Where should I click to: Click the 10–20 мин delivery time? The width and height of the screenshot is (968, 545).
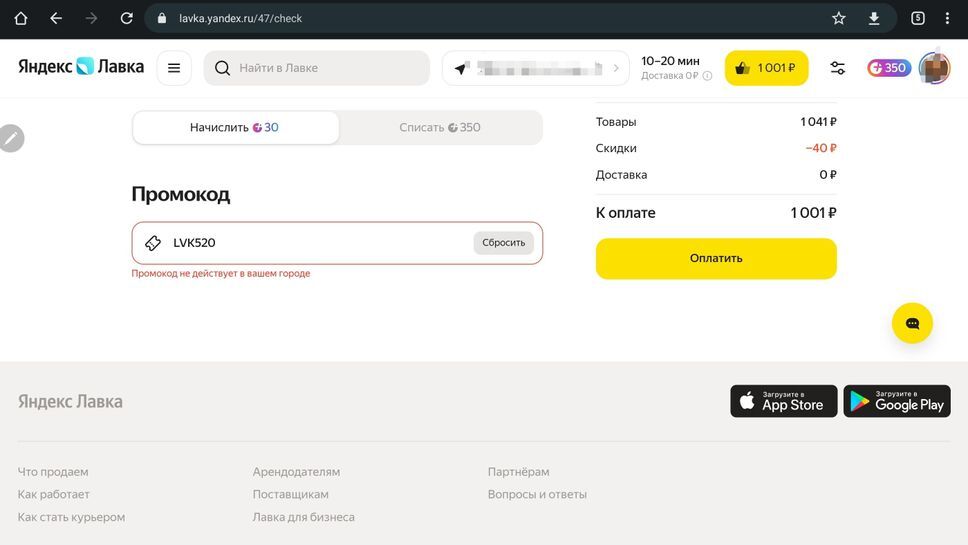tap(670, 61)
